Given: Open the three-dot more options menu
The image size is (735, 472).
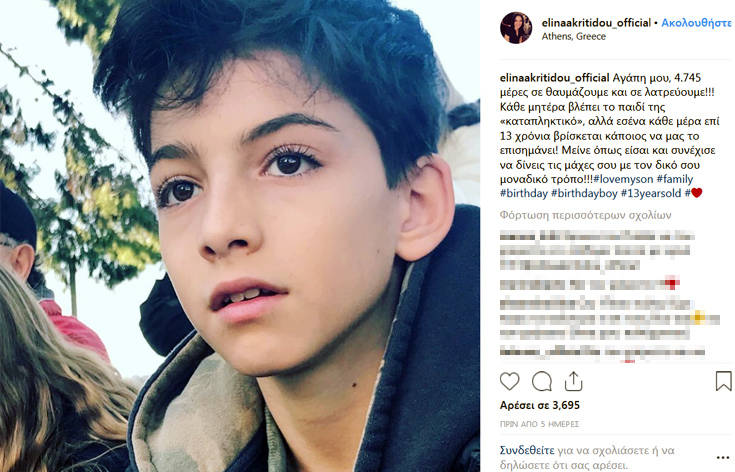Looking at the screenshot, I should click(723, 458).
